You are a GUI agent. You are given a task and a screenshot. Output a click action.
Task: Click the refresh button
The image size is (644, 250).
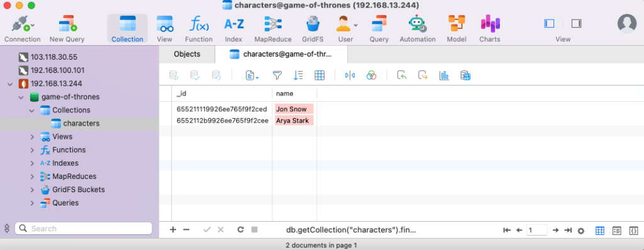241,230
